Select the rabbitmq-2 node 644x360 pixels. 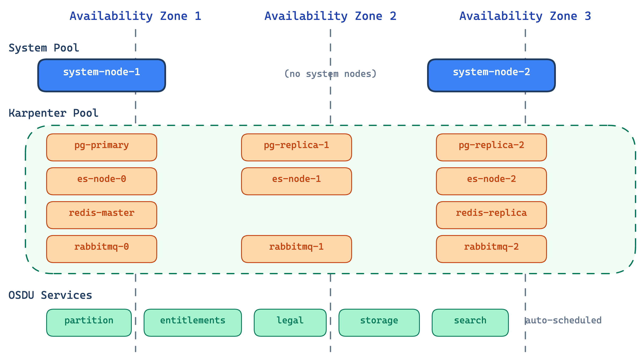tap(491, 249)
